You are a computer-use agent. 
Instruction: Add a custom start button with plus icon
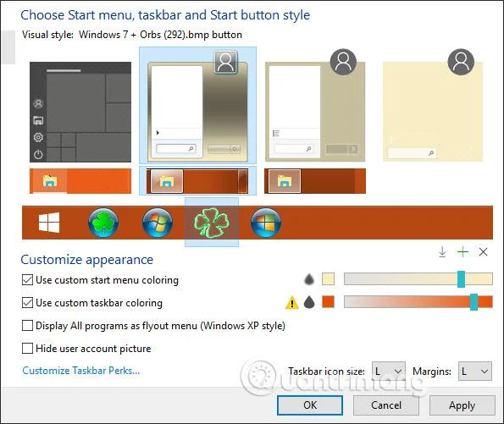point(462,252)
